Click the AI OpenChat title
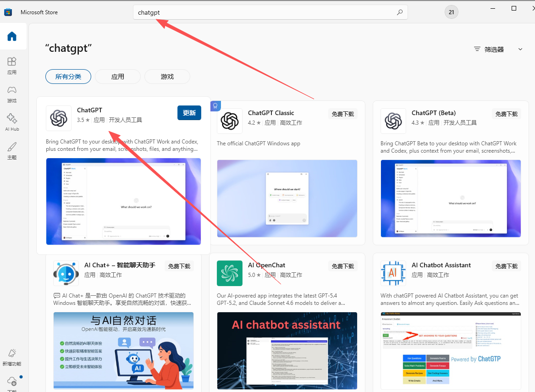This screenshot has width=535, height=392. pyautogui.click(x=266, y=265)
